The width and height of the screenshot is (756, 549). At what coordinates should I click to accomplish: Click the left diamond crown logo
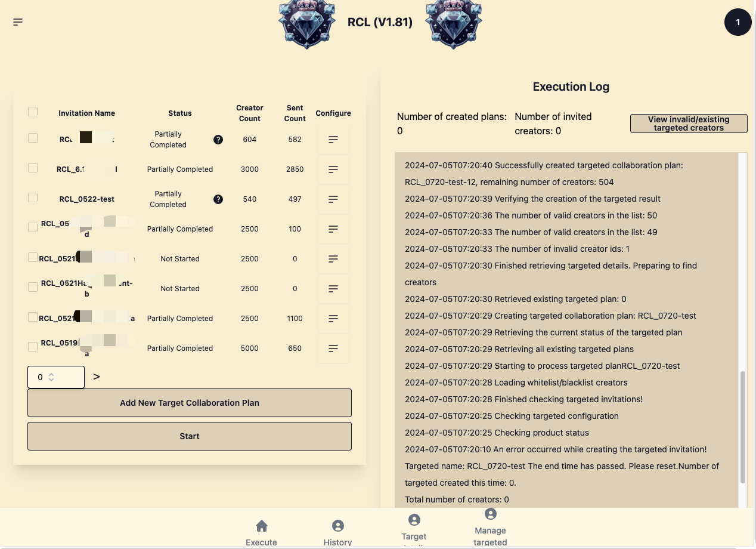(x=307, y=24)
